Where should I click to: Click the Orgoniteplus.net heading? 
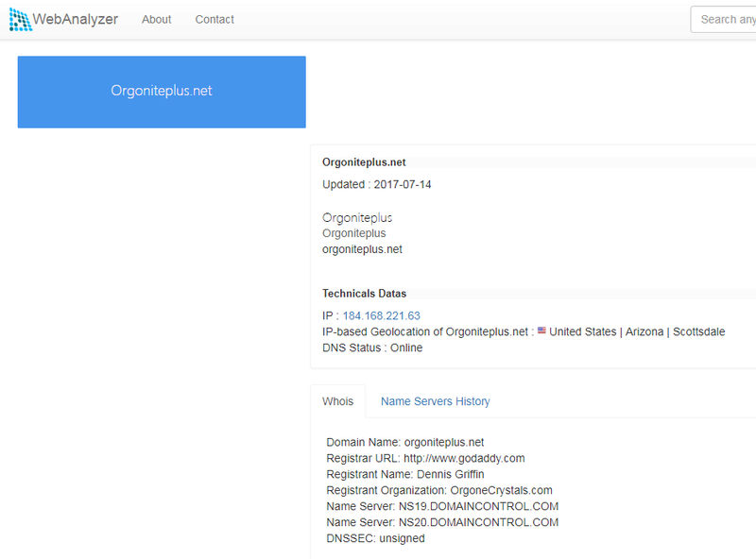pyautogui.click(x=364, y=162)
